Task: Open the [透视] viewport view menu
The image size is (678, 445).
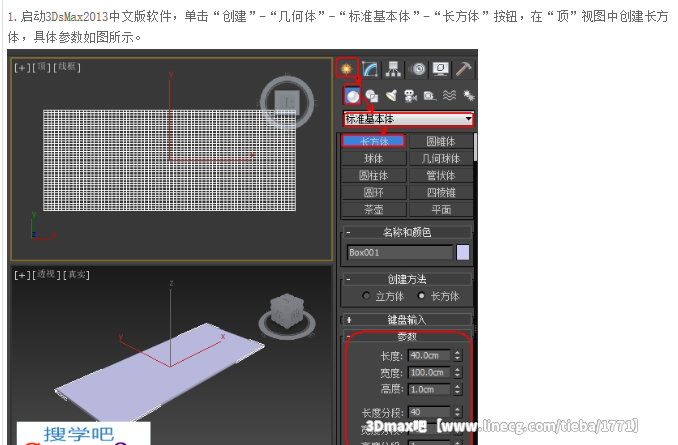Action: pyautogui.click(x=47, y=275)
